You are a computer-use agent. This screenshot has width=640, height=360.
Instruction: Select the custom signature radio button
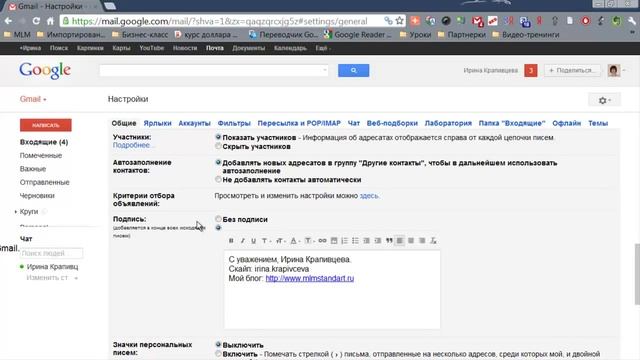[218, 228]
